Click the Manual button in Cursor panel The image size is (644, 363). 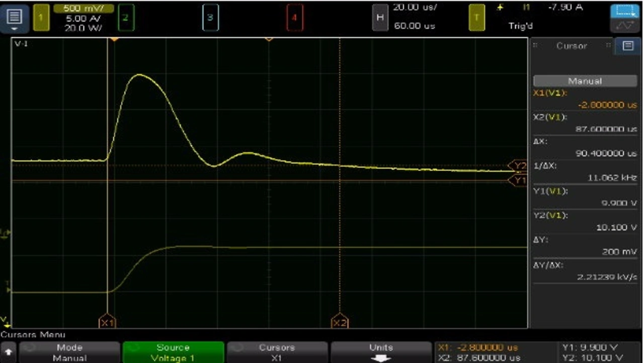pos(585,81)
